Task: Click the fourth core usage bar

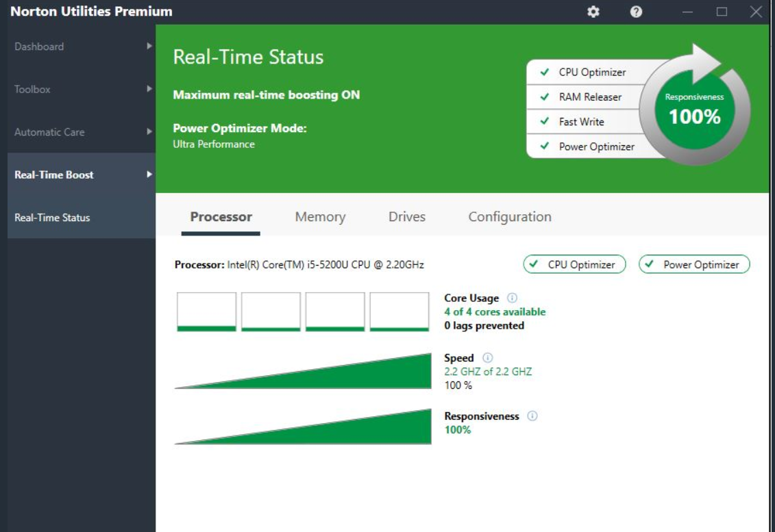Action: [399, 312]
